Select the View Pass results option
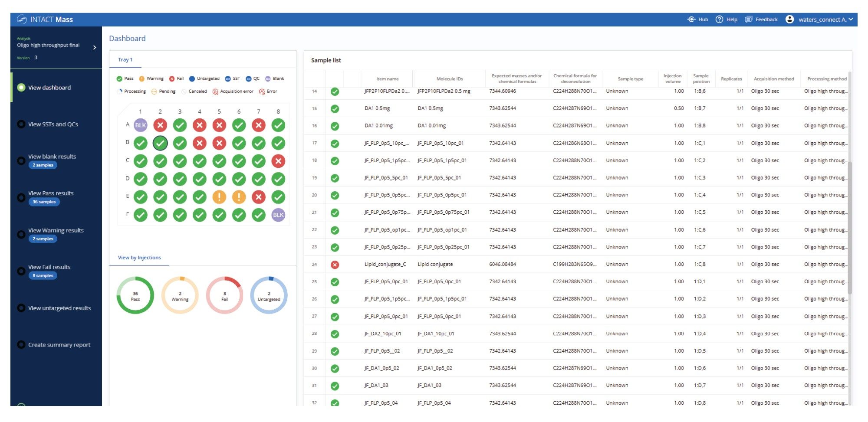Viewport: 868px width, 422px height. tap(50, 193)
